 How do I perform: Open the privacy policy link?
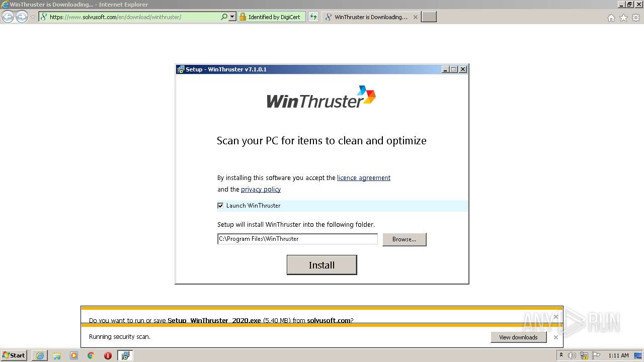[261, 190]
